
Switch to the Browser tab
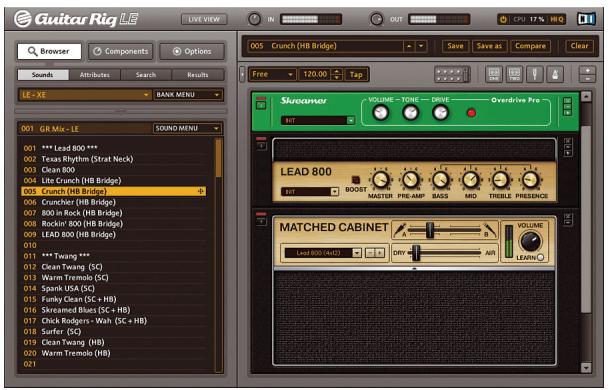pos(49,51)
